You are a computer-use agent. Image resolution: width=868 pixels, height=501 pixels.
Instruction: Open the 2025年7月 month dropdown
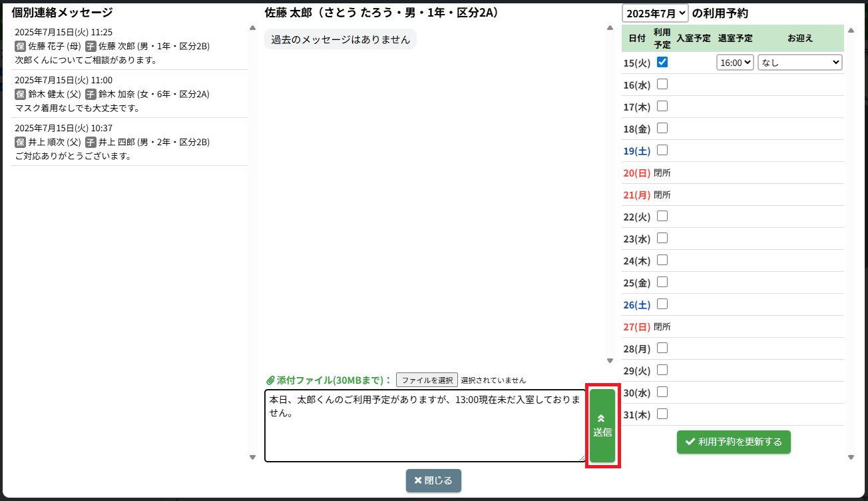coord(655,13)
